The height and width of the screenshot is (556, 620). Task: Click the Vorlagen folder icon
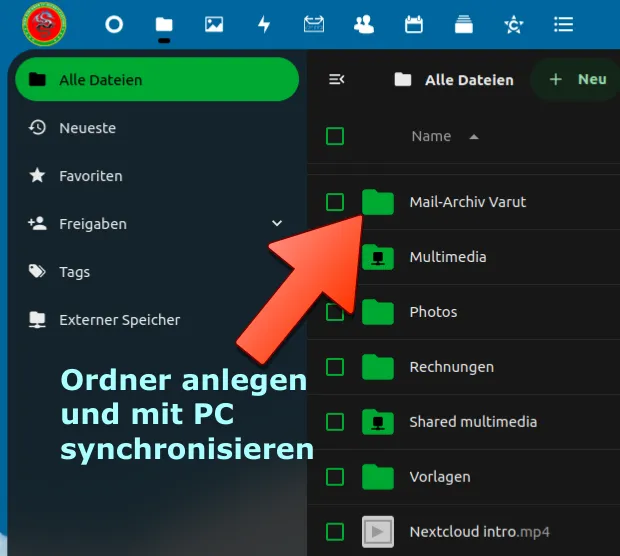(x=378, y=477)
